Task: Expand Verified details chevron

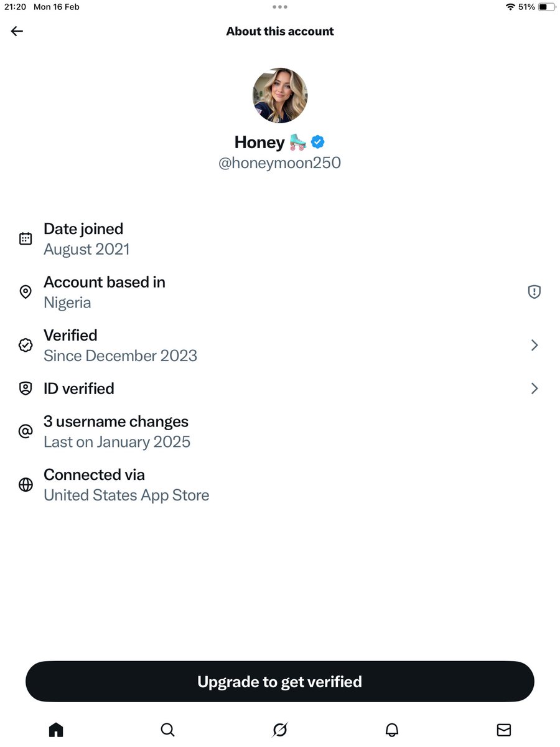Action: 534,345
